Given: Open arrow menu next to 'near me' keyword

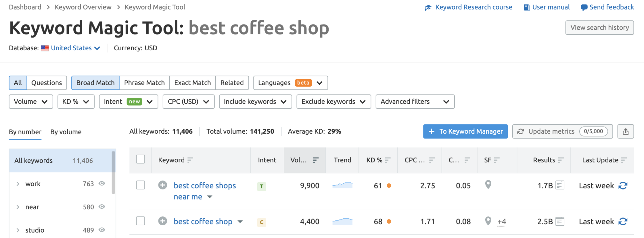Looking at the screenshot, I should pyautogui.click(x=209, y=197).
